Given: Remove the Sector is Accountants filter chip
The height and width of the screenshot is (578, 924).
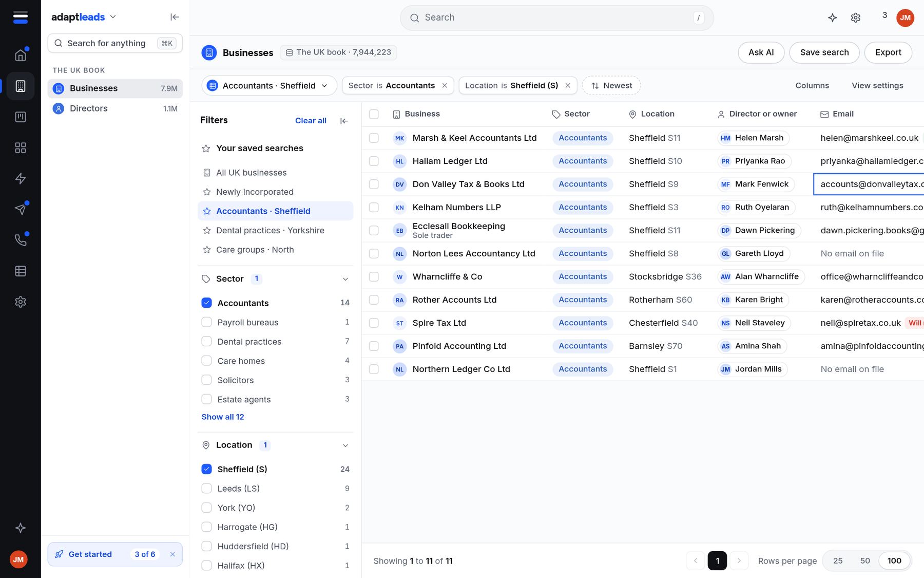Looking at the screenshot, I should click(x=445, y=86).
